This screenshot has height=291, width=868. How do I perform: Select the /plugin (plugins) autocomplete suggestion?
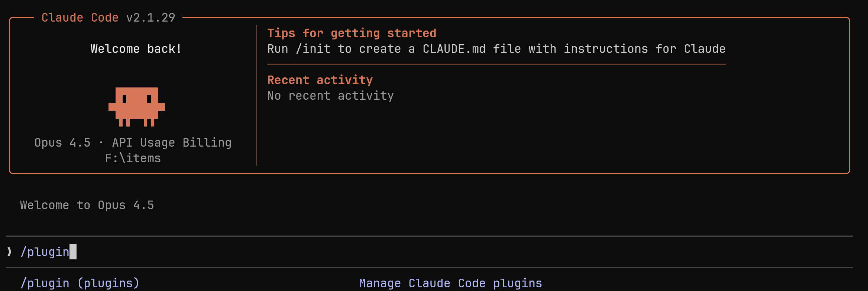(x=80, y=283)
